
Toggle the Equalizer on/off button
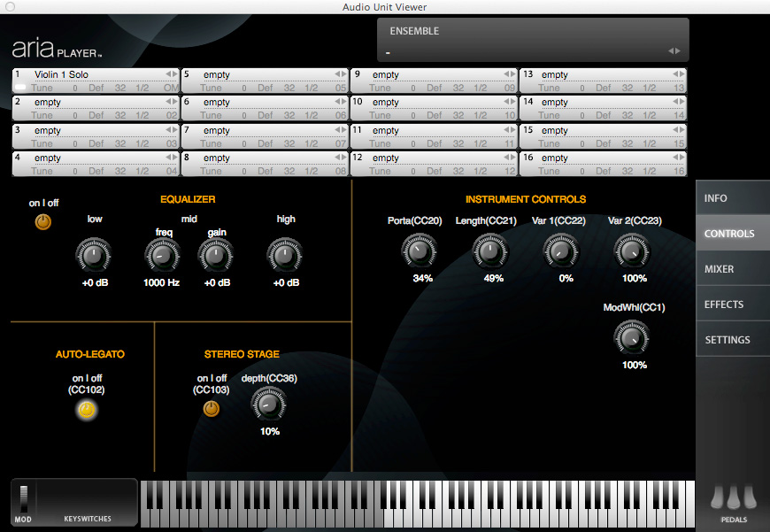(x=43, y=222)
